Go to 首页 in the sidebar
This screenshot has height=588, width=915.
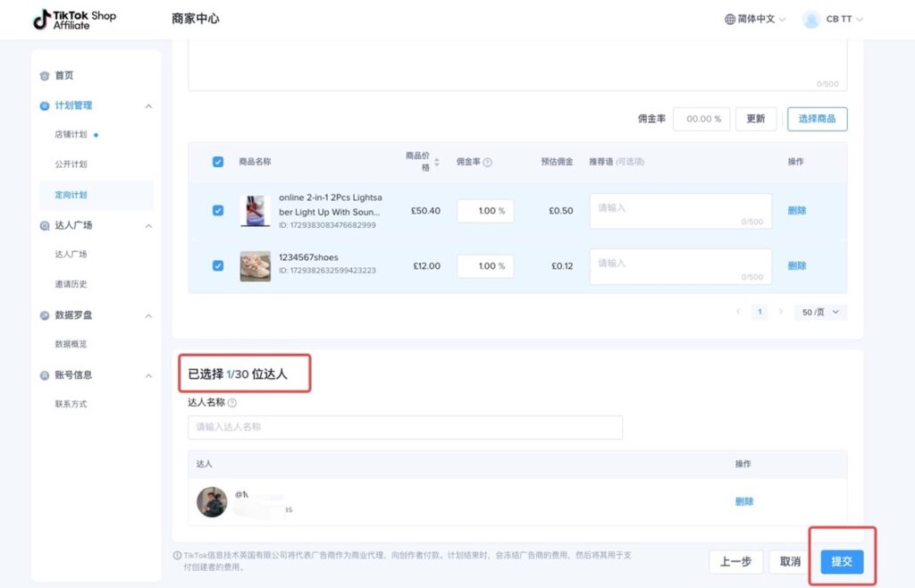coord(64,76)
